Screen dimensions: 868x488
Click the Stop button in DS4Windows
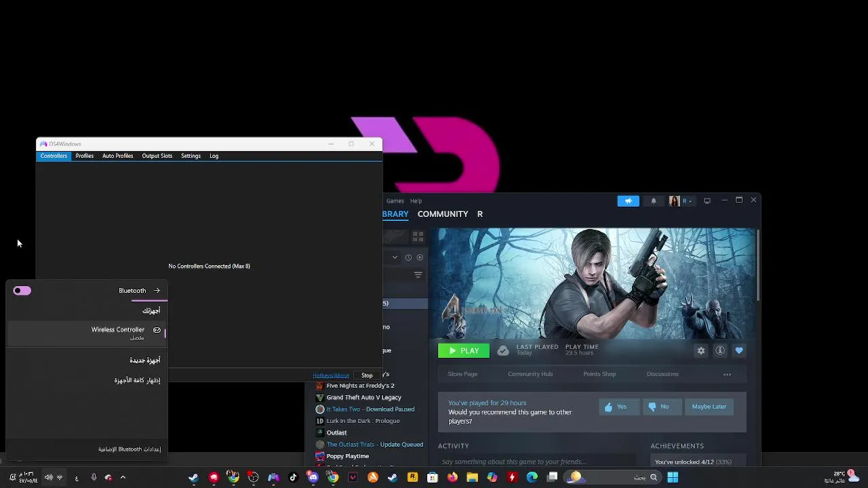point(367,375)
